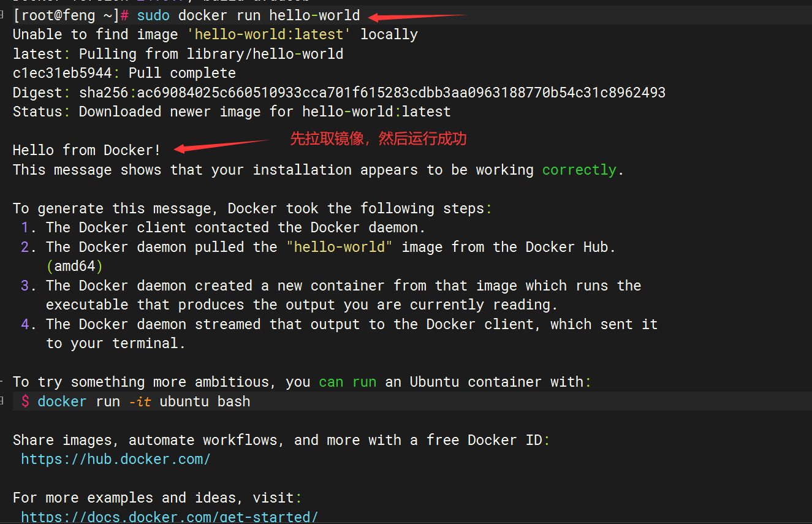Click 'Downloaded newer image' in the Status line
The height and width of the screenshot is (524, 812).
(170, 112)
